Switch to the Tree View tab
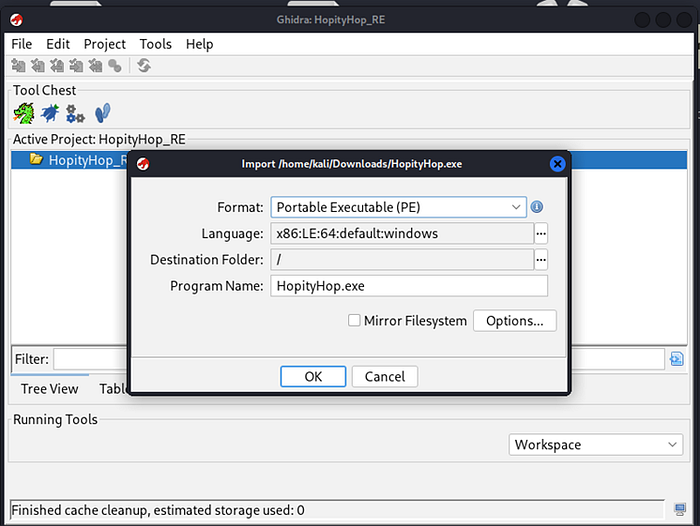700x526 pixels. point(50,389)
